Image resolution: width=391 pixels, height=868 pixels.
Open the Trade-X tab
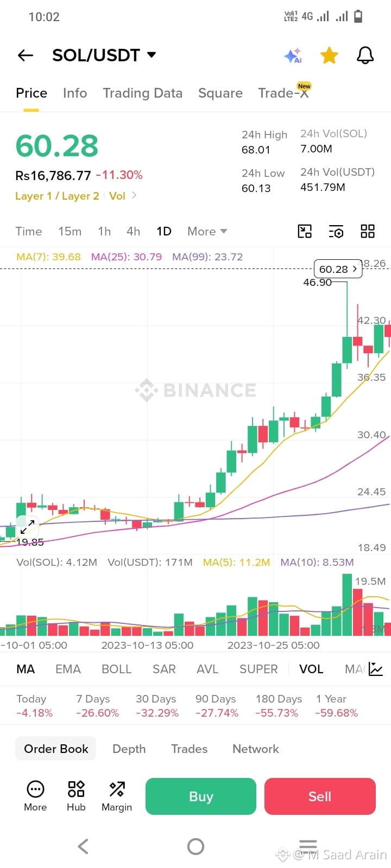click(x=283, y=93)
